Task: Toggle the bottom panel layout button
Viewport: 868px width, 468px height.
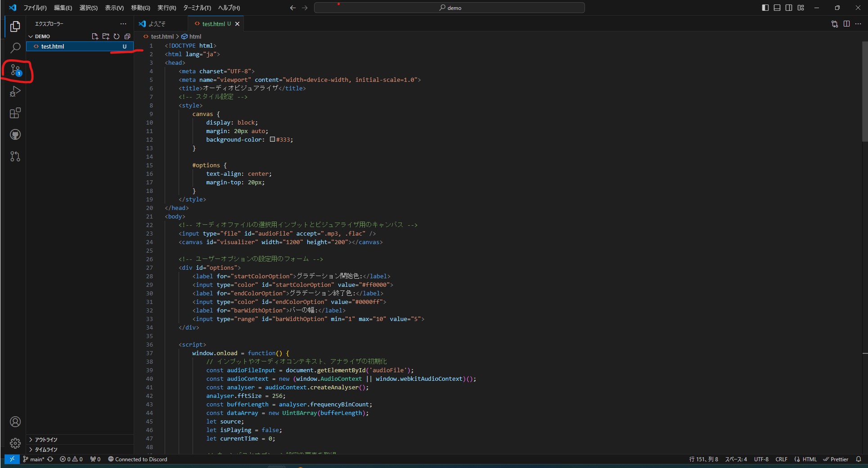Action: point(777,8)
